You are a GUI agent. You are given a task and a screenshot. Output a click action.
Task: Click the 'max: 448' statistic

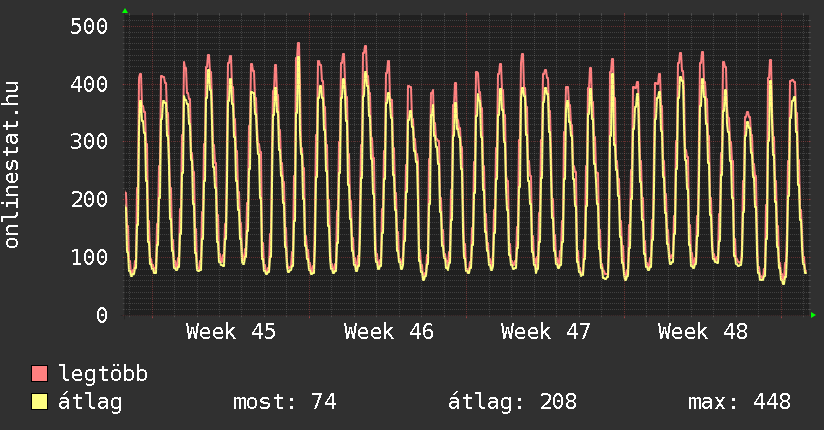(739, 402)
